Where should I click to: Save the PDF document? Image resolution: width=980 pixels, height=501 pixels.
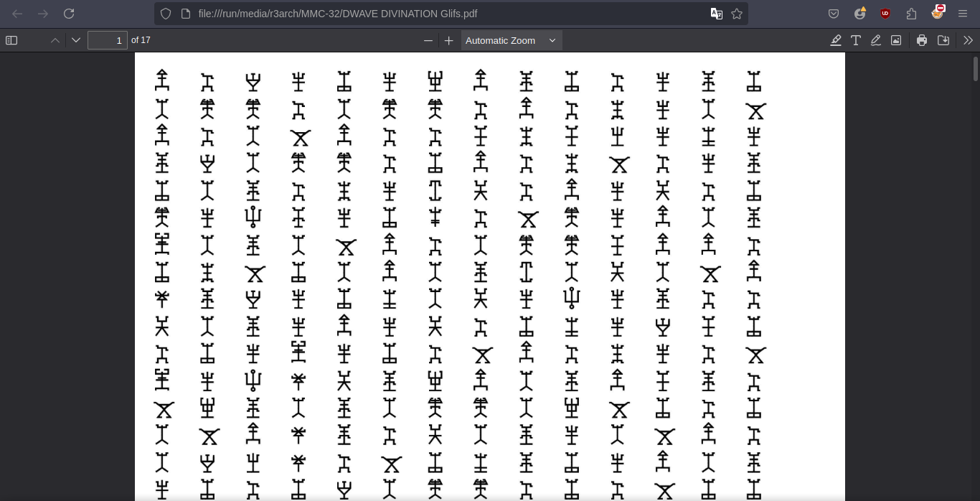point(943,40)
